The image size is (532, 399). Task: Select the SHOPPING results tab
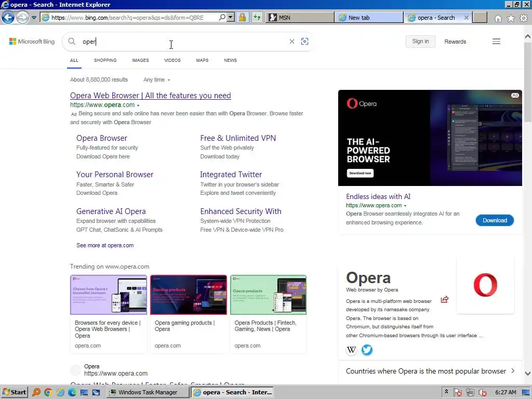[x=105, y=60]
